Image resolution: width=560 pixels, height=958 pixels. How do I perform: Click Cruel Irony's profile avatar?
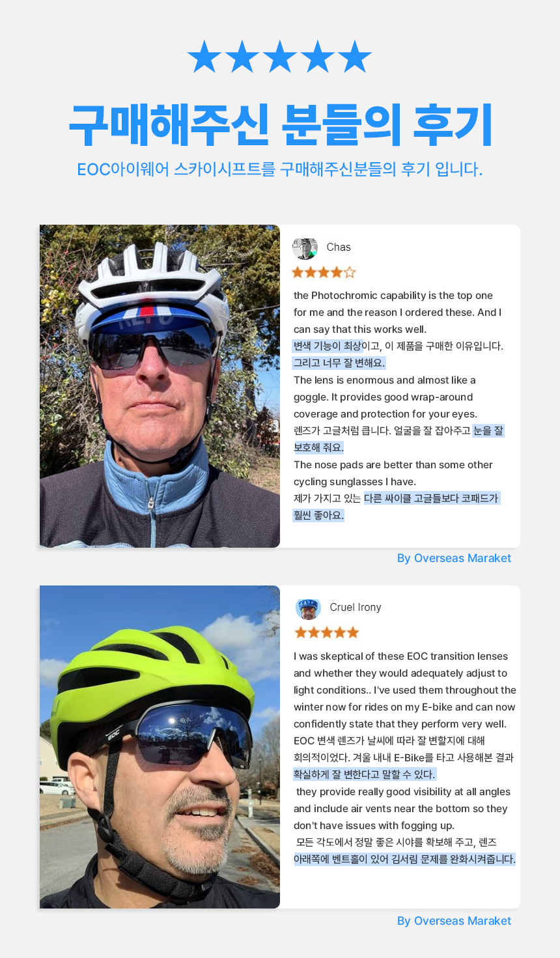pos(308,608)
